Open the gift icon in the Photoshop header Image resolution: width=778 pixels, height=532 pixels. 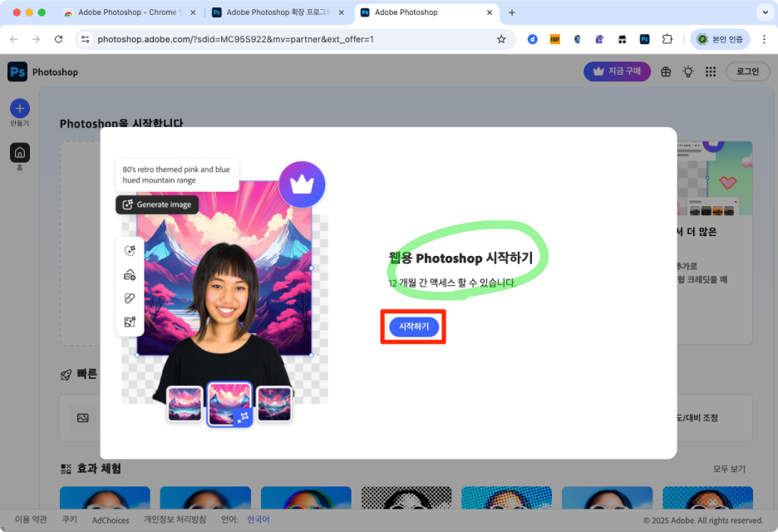(x=665, y=72)
